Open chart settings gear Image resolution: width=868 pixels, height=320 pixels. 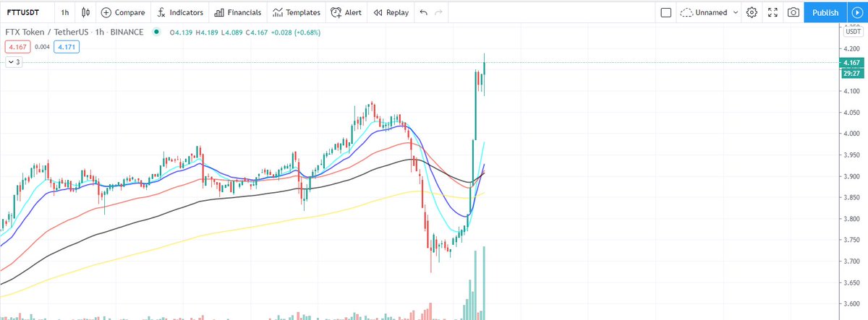pos(752,12)
